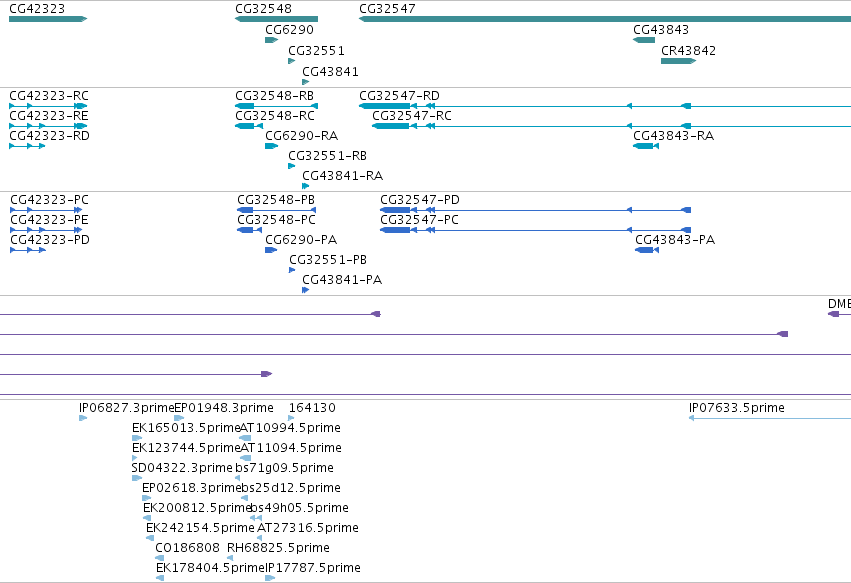This screenshot has width=851, height=583.
Task: Select transcript CG42323-RC glyph
Action: pyautogui.click(x=48, y=106)
